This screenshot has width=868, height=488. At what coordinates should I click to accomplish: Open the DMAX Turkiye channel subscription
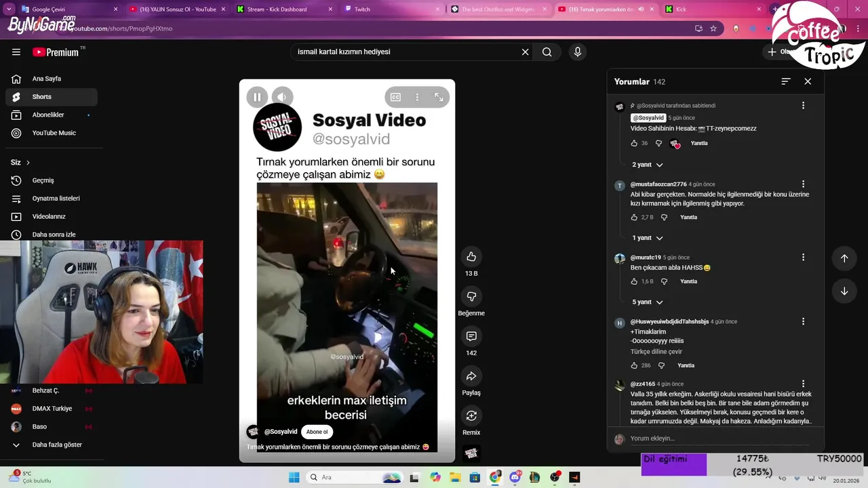[x=52, y=409]
